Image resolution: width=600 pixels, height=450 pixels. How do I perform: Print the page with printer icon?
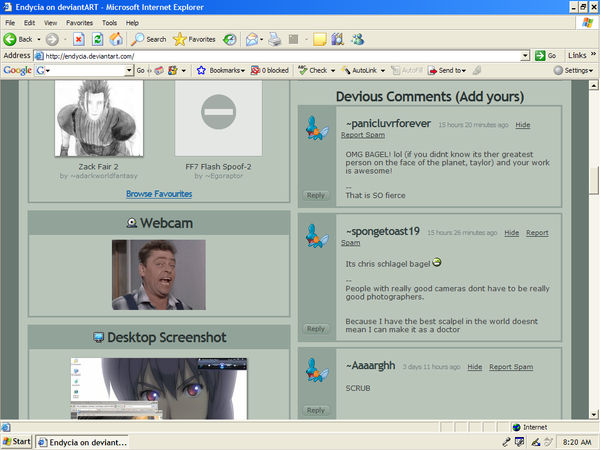[x=274, y=39]
